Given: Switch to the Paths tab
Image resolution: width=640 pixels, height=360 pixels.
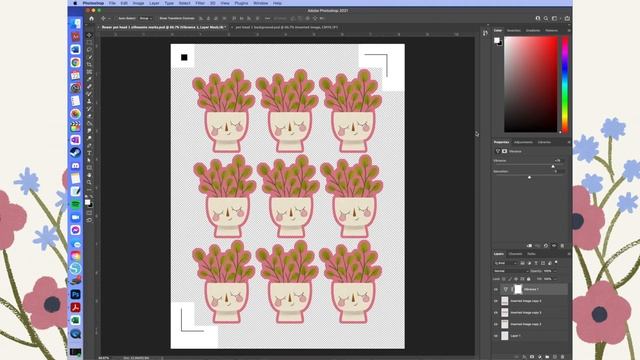Looking at the screenshot, I should pyautogui.click(x=531, y=254).
